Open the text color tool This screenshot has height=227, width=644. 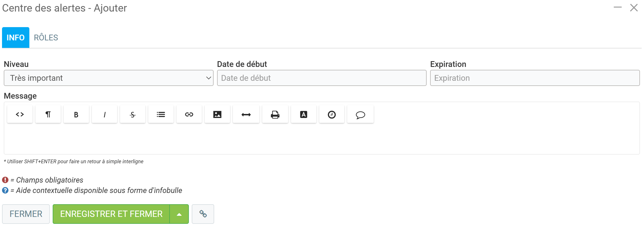pyautogui.click(x=304, y=115)
